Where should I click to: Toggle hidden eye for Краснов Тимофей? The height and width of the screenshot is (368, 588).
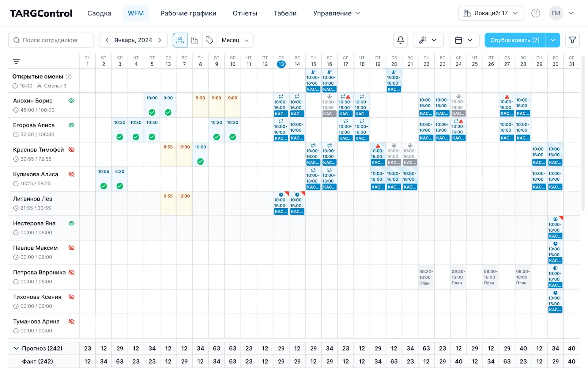[x=71, y=150]
